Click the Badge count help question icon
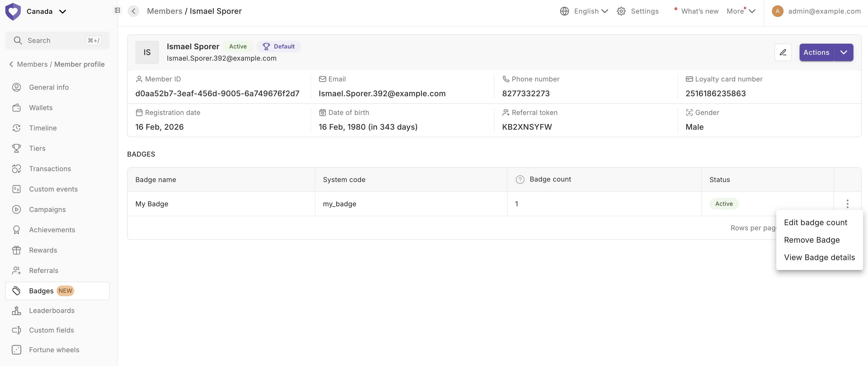The height and width of the screenshot is (366, 868). 520,179
